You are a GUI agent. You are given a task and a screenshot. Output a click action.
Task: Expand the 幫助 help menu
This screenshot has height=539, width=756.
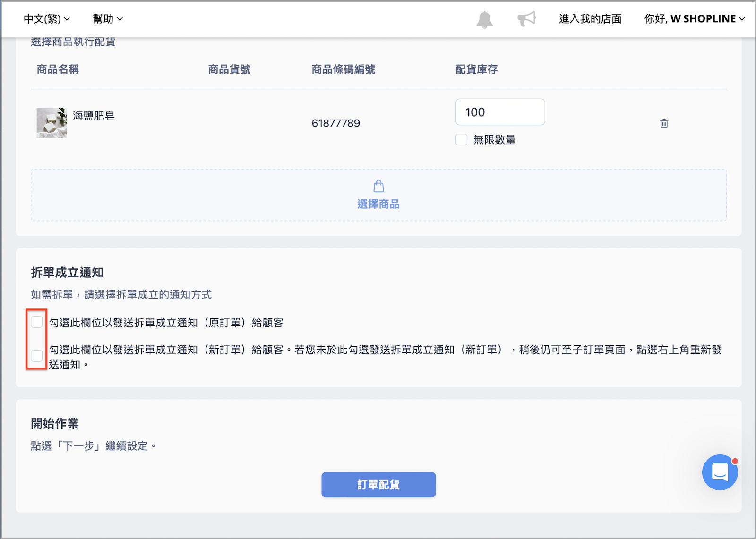[x=108, y=19]
